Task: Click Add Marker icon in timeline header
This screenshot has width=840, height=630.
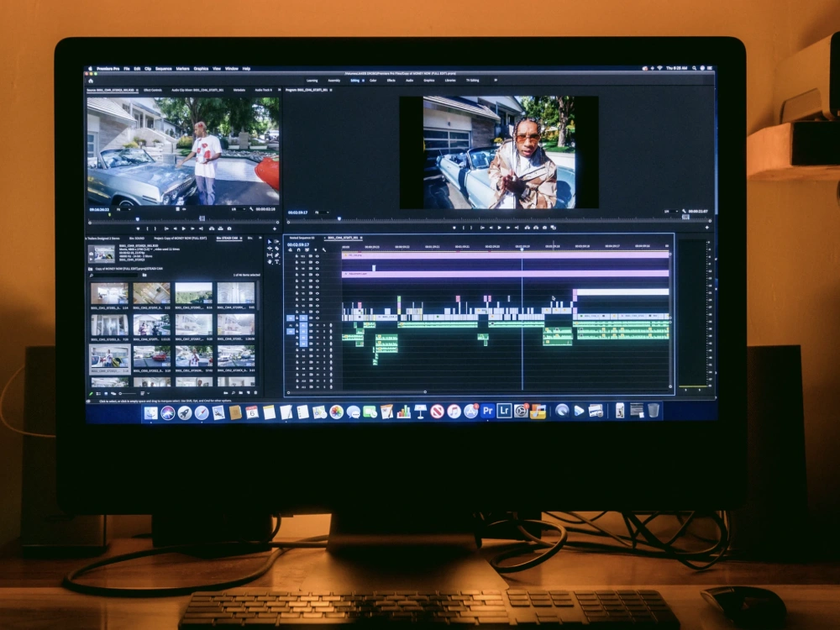Action: tap(316, 250)
